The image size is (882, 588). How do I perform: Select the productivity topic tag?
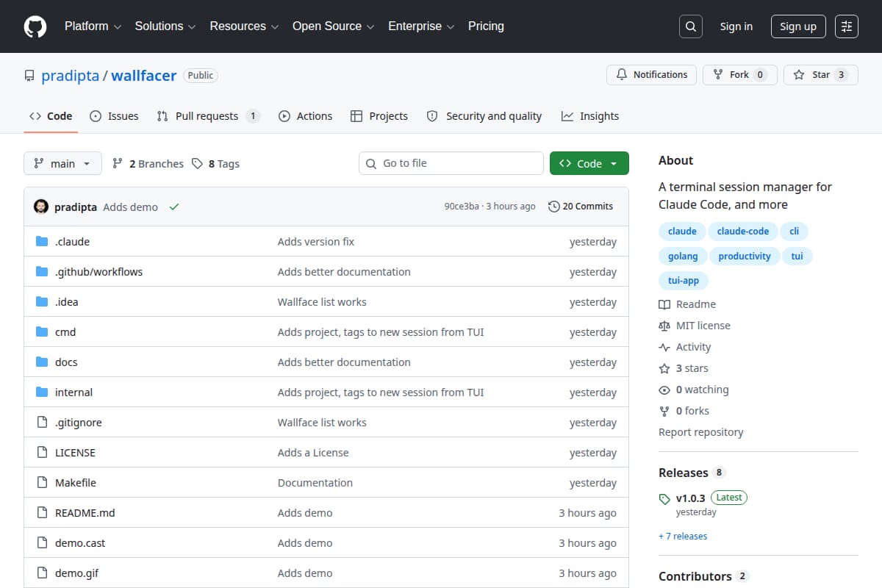[x=744, y=257]
